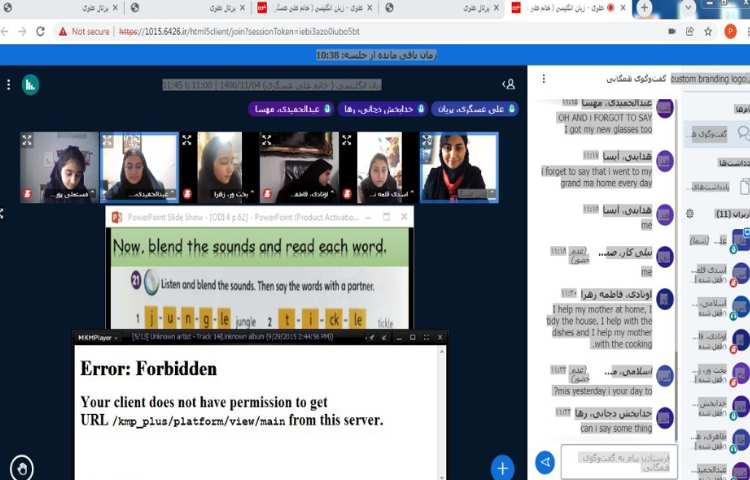Click the second user in the users list

pyautogui.click(x=722, y=274)
